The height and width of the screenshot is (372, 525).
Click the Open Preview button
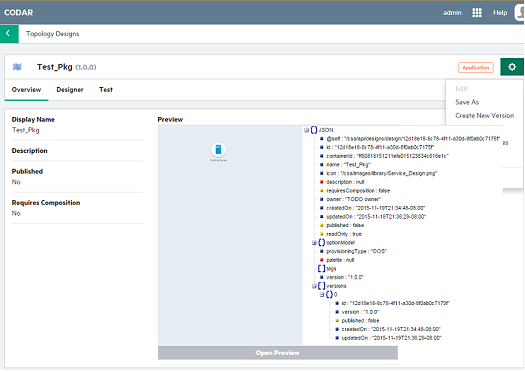[x=278, y=353]
